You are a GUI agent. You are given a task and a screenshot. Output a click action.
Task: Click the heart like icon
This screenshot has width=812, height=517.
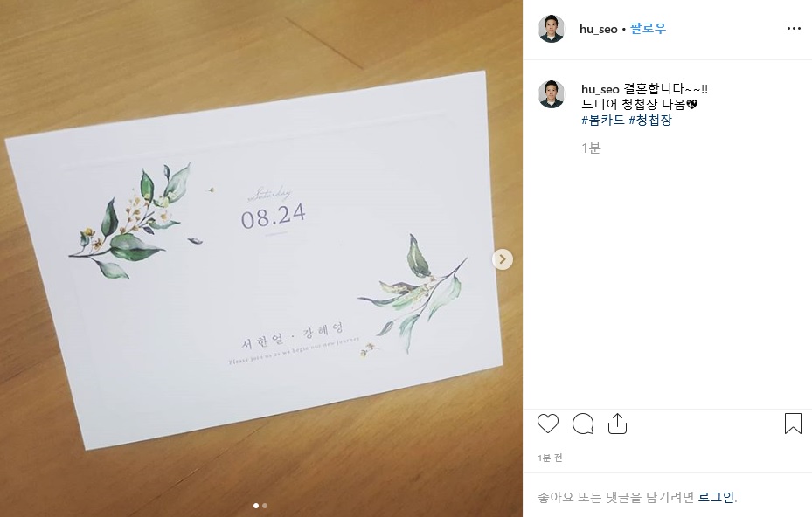point(548,424)
